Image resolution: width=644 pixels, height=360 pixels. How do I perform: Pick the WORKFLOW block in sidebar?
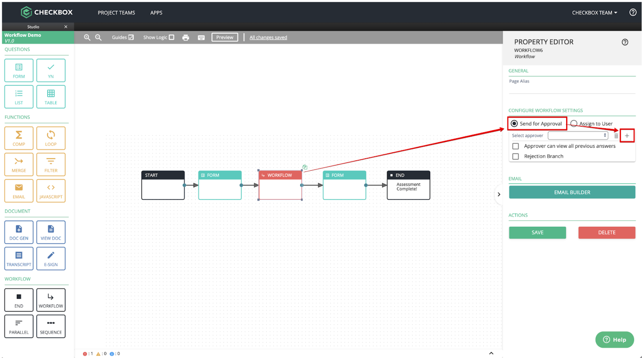point(51,300)
